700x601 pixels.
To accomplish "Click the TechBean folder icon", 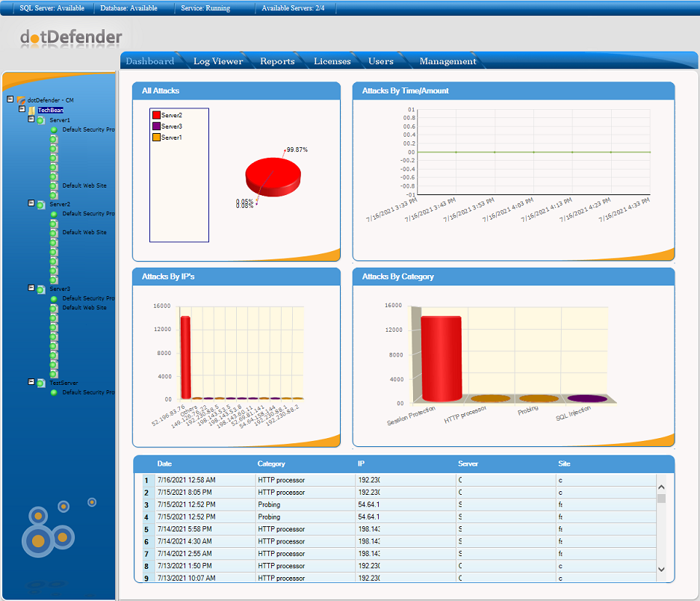I will [x=31, y=110].
